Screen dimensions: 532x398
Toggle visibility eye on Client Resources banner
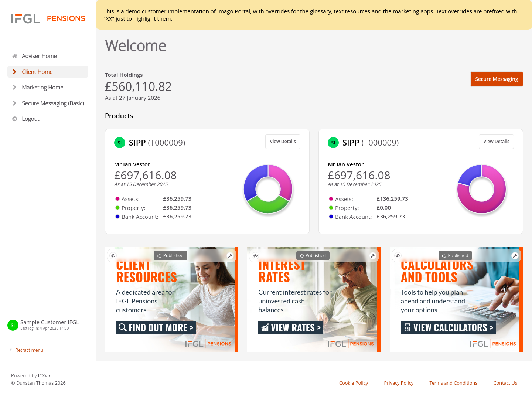[x=113, y=256]
